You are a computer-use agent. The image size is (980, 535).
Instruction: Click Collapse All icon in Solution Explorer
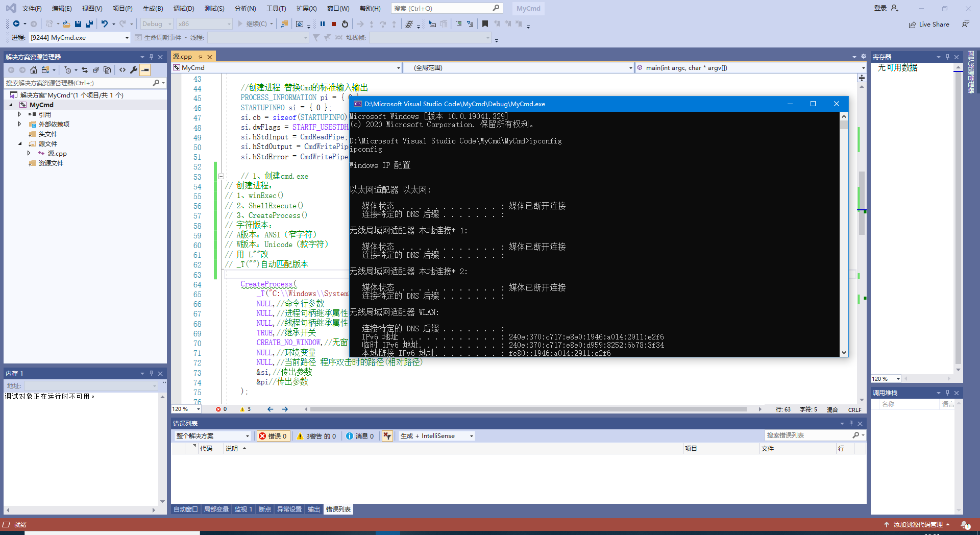[x=96, y=70]
